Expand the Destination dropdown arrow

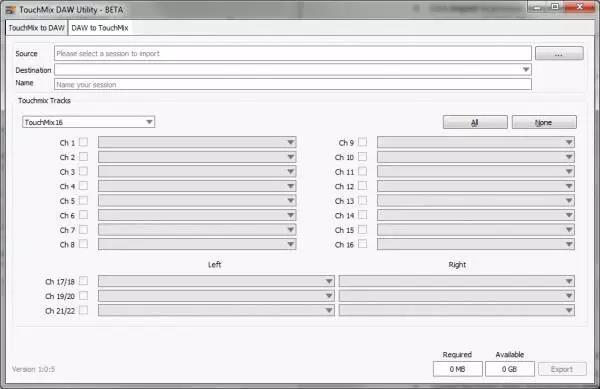click(x=526, y=70)
